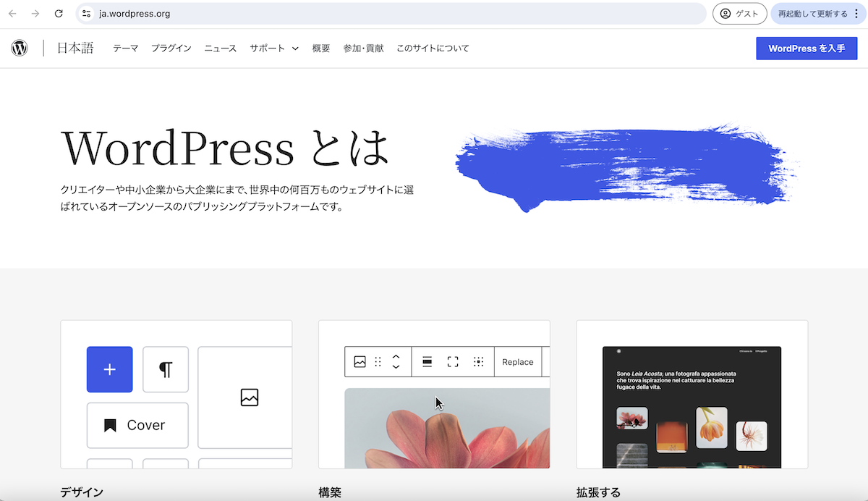Click the pink flower image
This screenshot has height=501, width=868.
click(x=447, y=429)
